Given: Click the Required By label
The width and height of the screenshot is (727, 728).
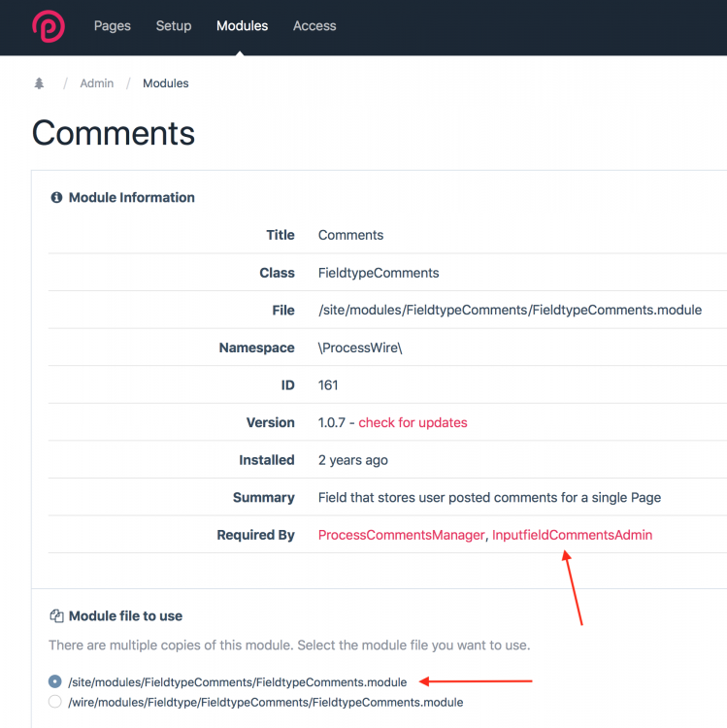Looking at the screenshot, I should point(256,535).
